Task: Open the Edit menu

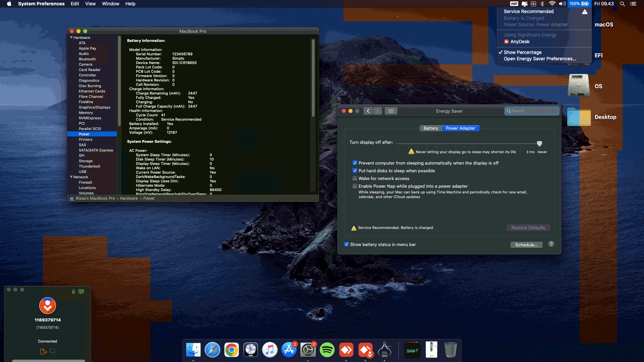Action: point(75,4)
